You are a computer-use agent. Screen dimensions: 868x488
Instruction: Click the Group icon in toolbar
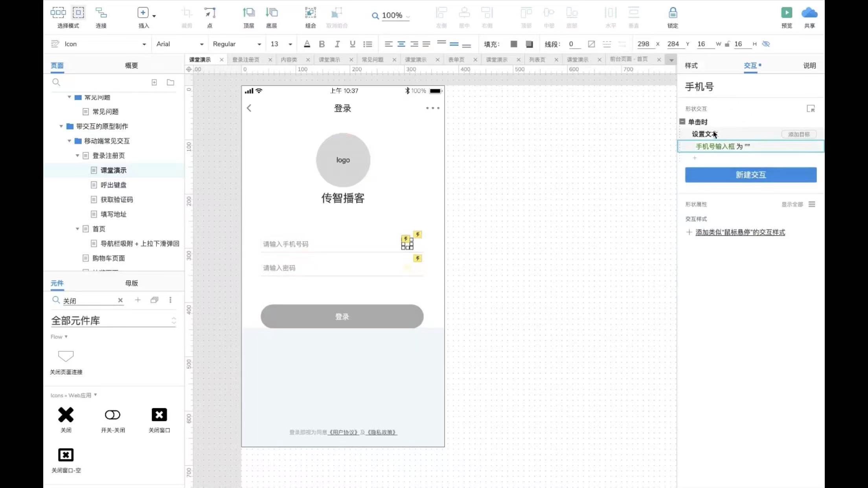[310, 13]
